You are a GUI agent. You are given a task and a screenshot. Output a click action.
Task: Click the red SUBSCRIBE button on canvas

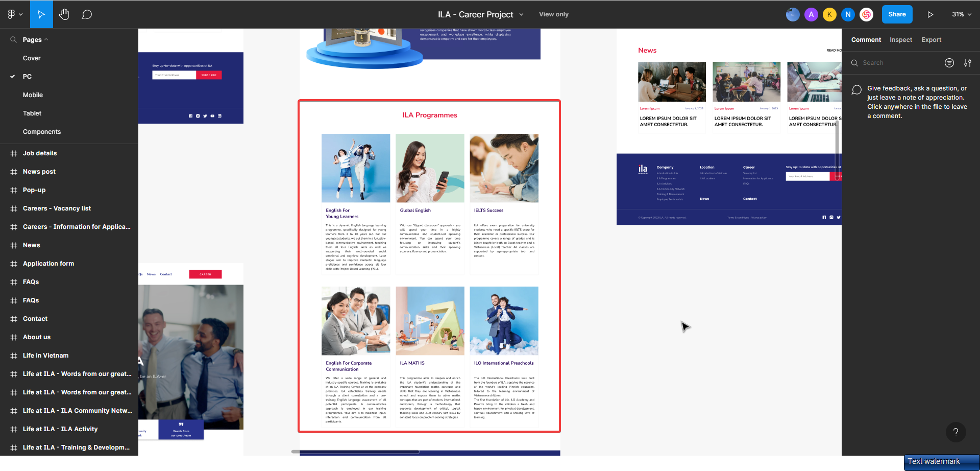tap(209, 75)
